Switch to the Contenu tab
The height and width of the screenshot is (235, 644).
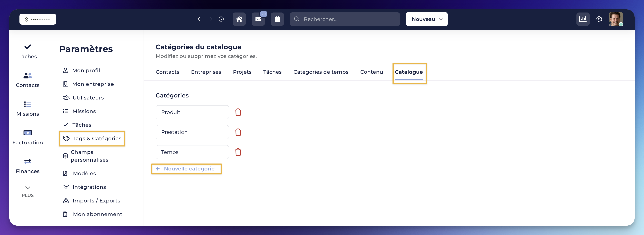click(372, 72)
